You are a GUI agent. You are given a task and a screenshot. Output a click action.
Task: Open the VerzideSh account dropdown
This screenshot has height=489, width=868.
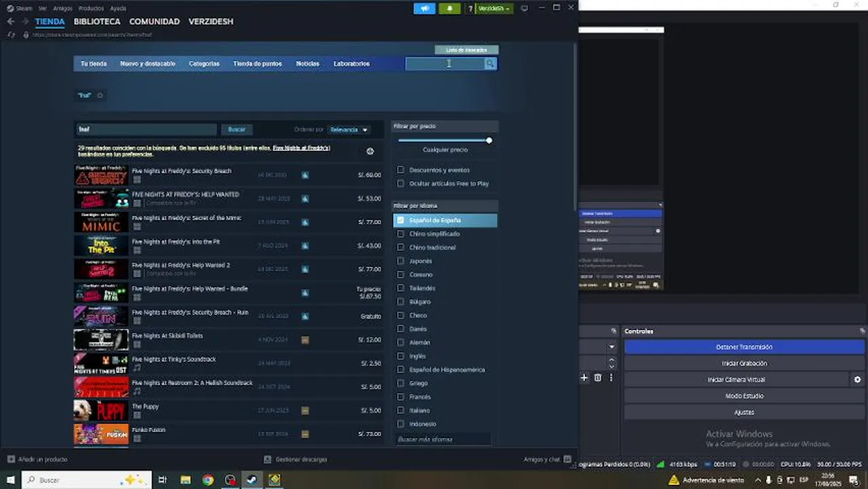[x=494, y=8]
